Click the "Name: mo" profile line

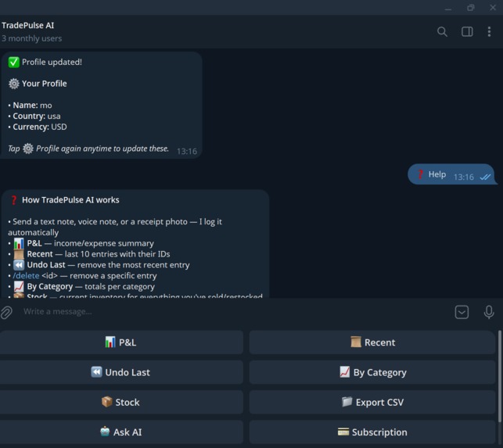pos(31,106)
